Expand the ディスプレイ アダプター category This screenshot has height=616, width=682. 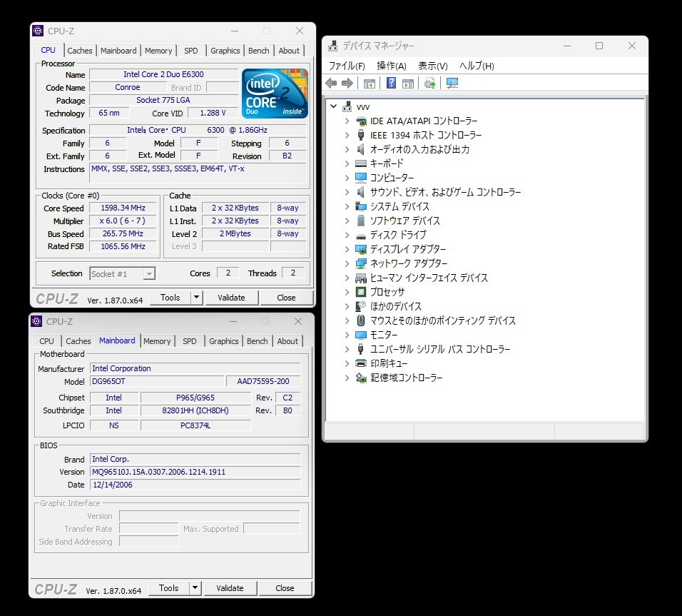click(x=347, y=249)
